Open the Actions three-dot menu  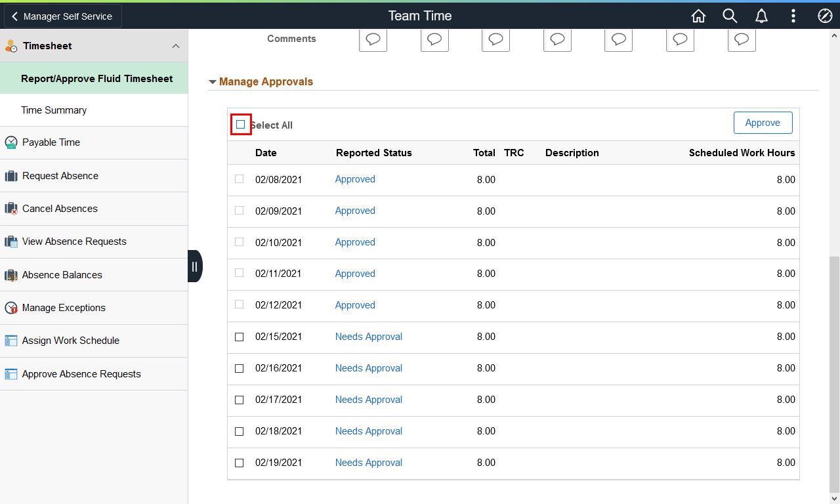(793, 16)
